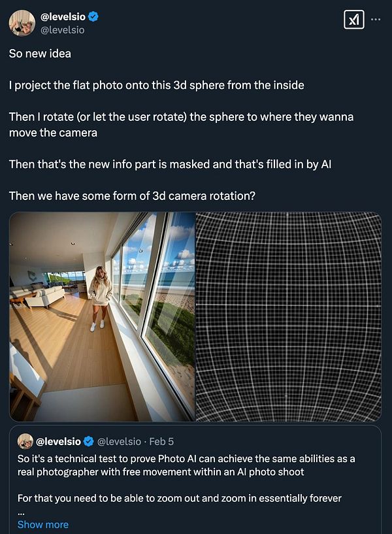This screenshot has width=392, height=534.
Task: Click the quoted text about Photo AI technical test
Action: (x=186, y=465)
